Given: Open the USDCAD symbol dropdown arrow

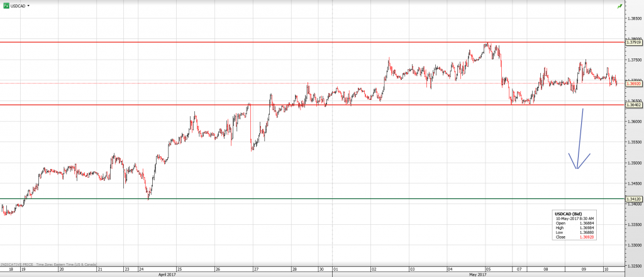Looking at the screenshot, I should click(x=30, y=5).
